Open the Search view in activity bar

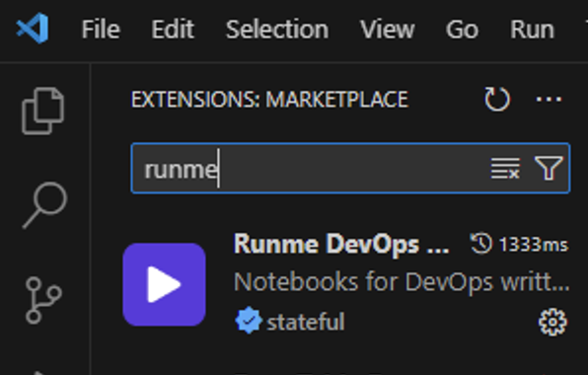click(44, 205)
